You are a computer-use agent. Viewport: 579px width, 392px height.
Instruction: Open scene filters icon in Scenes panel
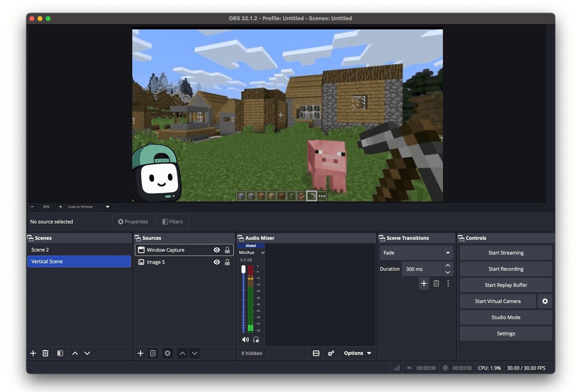(60, 353)
